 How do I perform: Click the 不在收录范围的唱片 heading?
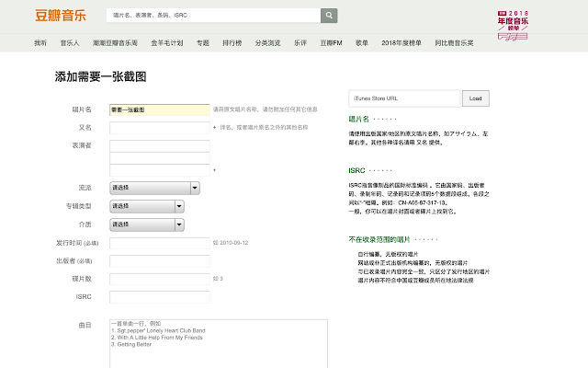coord(379,239)
